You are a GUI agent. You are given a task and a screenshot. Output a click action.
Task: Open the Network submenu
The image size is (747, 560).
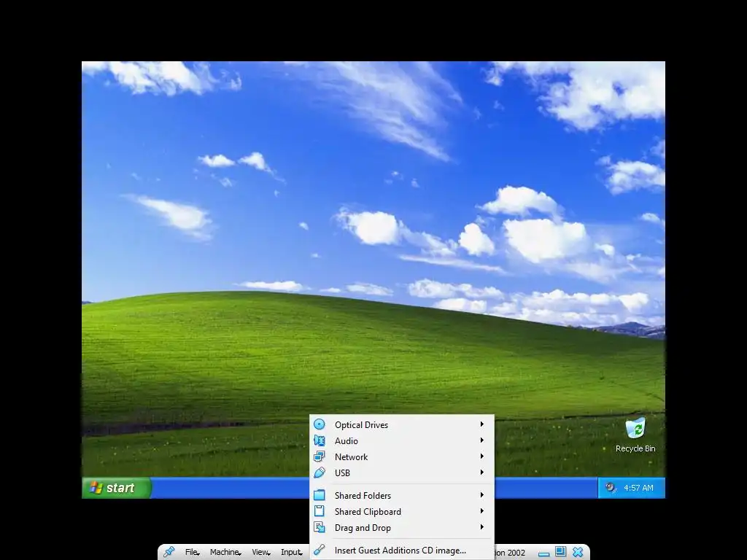[402, 456]
